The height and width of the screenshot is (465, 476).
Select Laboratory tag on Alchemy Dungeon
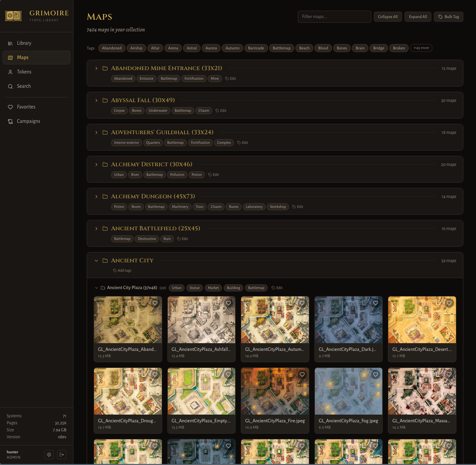[254, 207]
